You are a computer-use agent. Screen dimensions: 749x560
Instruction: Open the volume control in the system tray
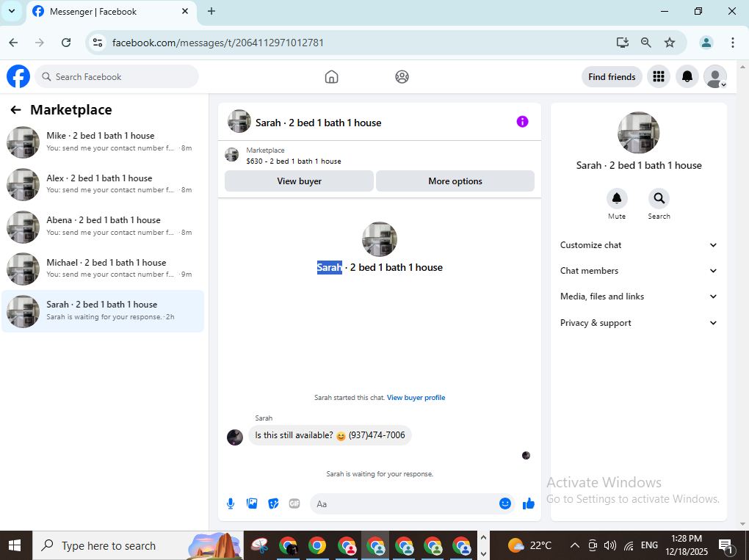coord(610,545)
